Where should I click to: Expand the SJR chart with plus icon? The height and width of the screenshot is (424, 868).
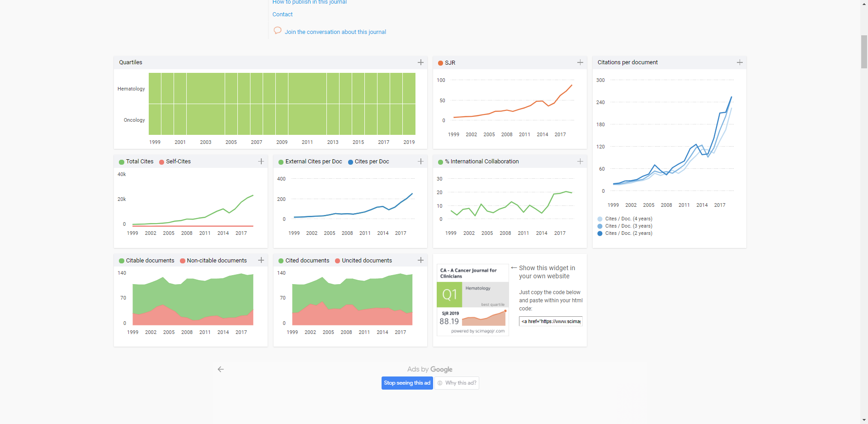click(x=580, y=62)
